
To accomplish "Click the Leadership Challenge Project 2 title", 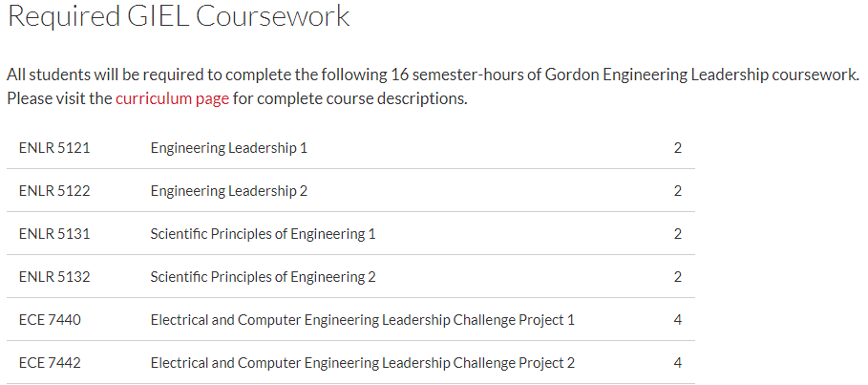I will (363, 363).
